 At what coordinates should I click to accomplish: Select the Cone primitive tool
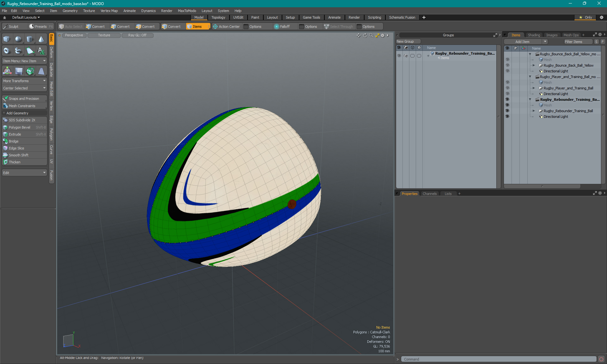(41, 39)
